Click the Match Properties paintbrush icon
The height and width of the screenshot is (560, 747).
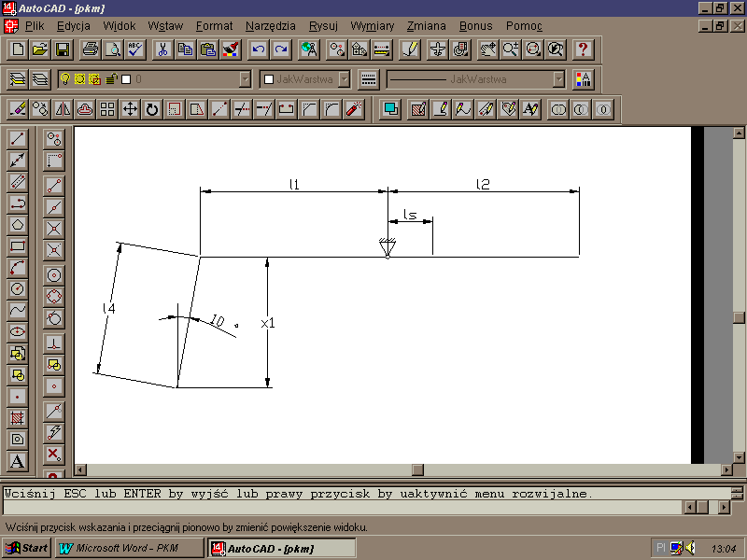[x=232, y=49]
